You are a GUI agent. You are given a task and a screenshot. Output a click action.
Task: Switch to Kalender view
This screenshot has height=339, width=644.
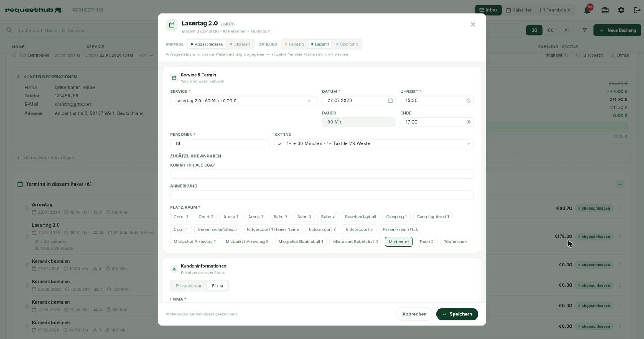pos(518,10)
